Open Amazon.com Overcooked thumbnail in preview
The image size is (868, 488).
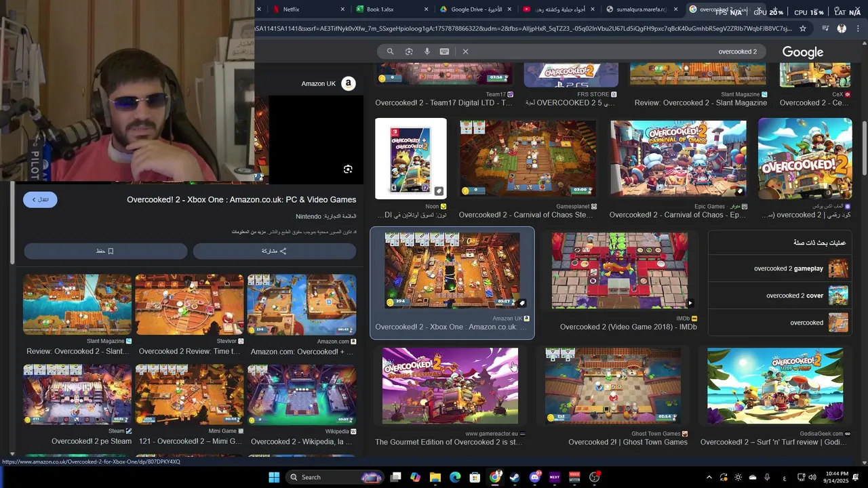(302, 304)
